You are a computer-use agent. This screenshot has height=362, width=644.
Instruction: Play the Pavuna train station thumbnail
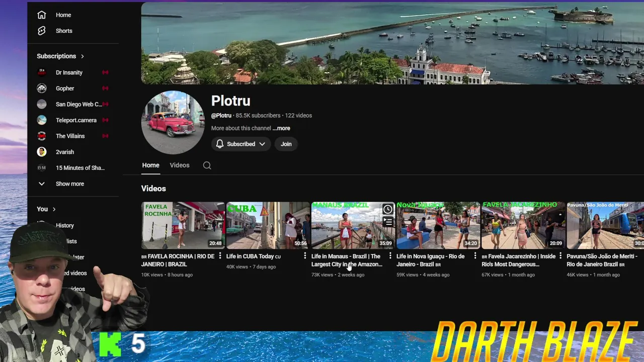605,225
